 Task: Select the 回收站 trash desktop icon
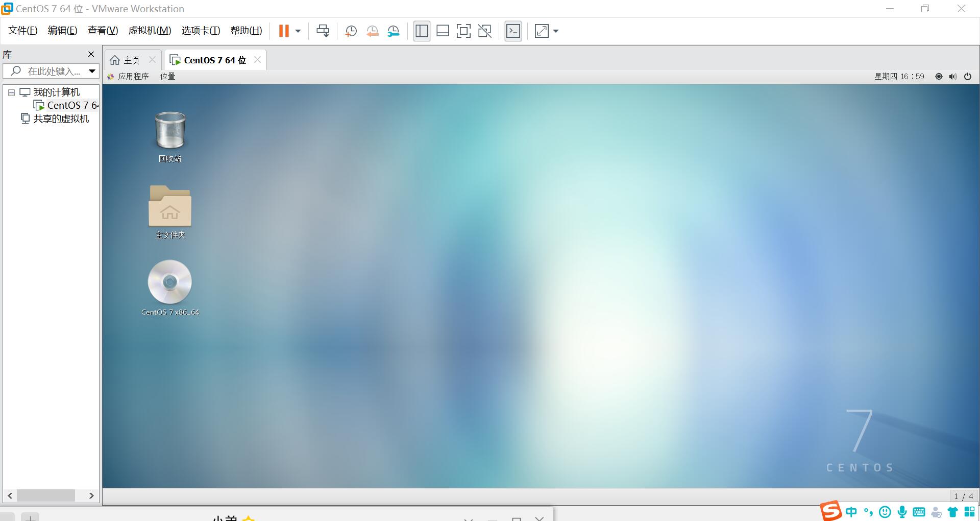(170, 137)
